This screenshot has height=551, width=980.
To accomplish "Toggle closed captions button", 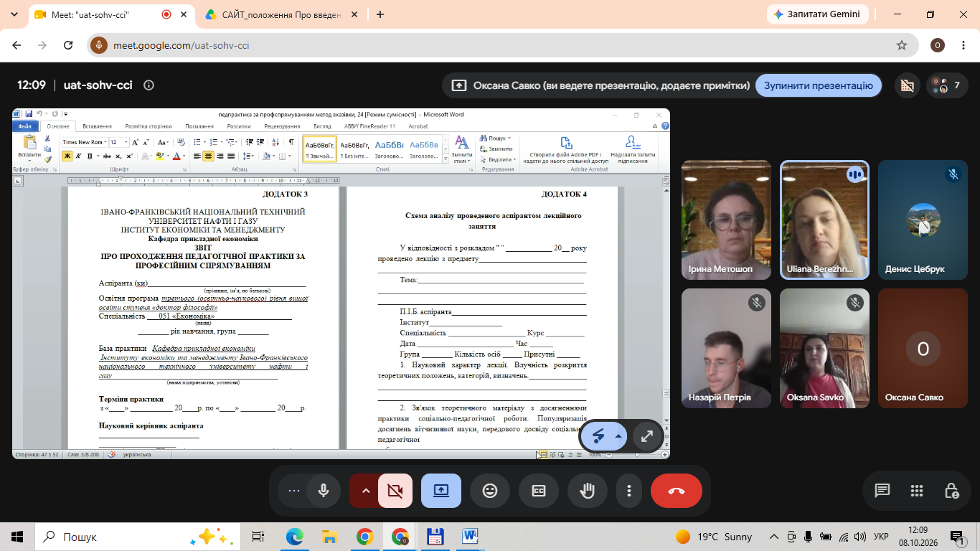I will pos(539,491).
